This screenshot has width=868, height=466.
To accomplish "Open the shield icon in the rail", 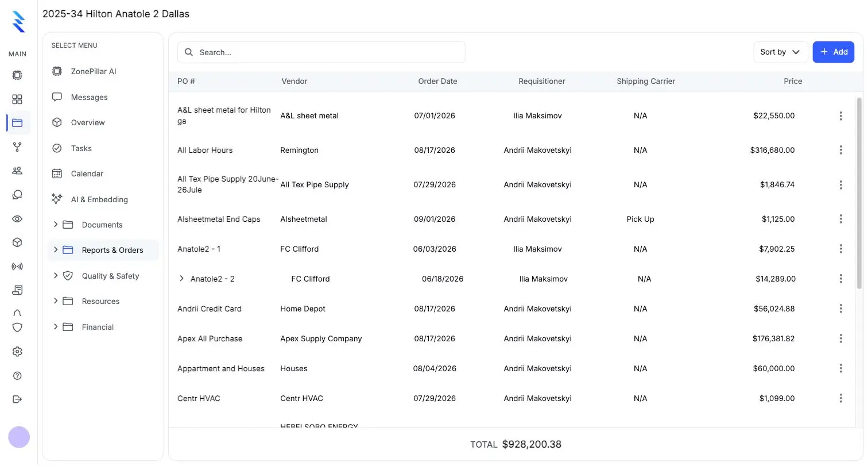I will [x=17, y=328].
